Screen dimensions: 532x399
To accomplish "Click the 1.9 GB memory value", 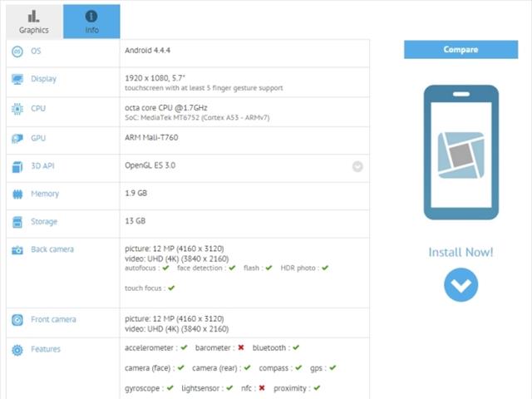I will pos(135,193).
